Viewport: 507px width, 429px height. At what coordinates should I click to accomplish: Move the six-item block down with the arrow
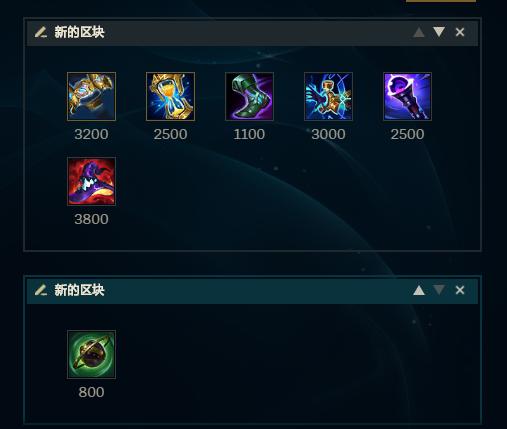point(439,32)
